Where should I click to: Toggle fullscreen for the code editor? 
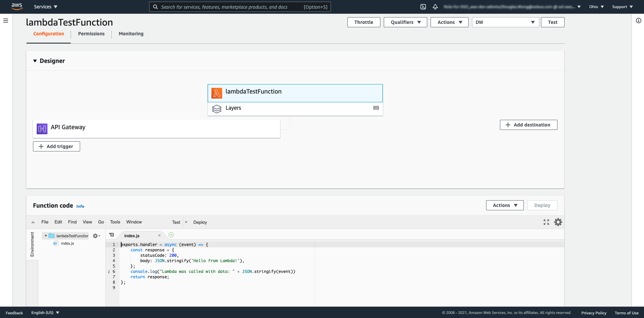click(x=546, y=222)
